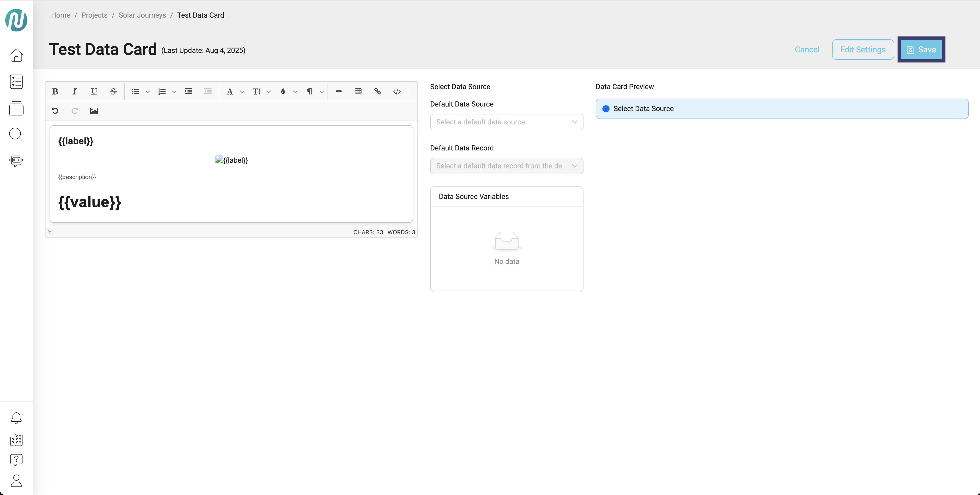980x495 pixels.
Task: Insert a horizontal line
Action: pos(339,91)
